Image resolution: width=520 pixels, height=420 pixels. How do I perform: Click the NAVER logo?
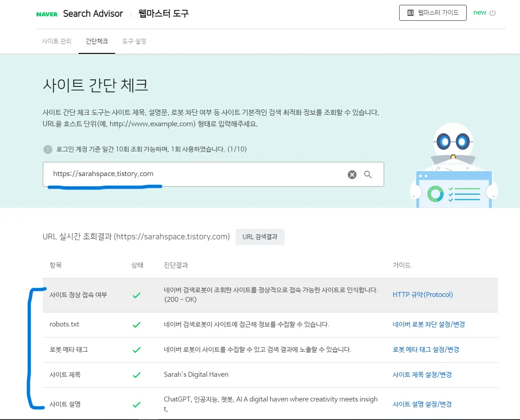47,14
